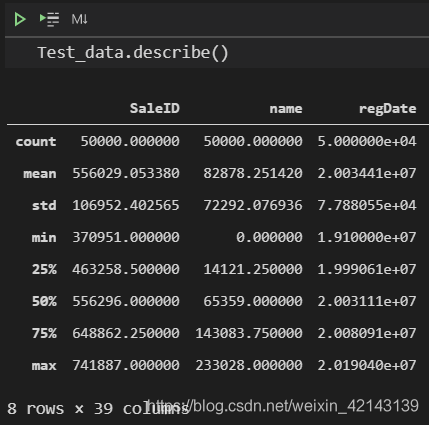Click the name max value 233028.000000

249,365
